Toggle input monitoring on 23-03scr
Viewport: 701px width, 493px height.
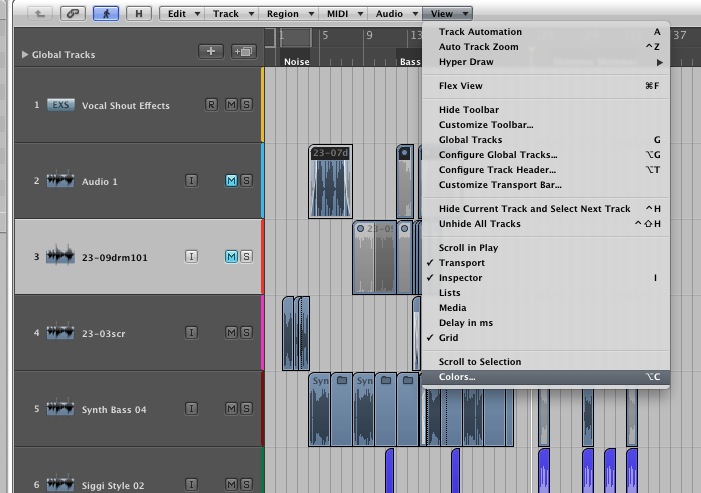click(x=191, y=333)
